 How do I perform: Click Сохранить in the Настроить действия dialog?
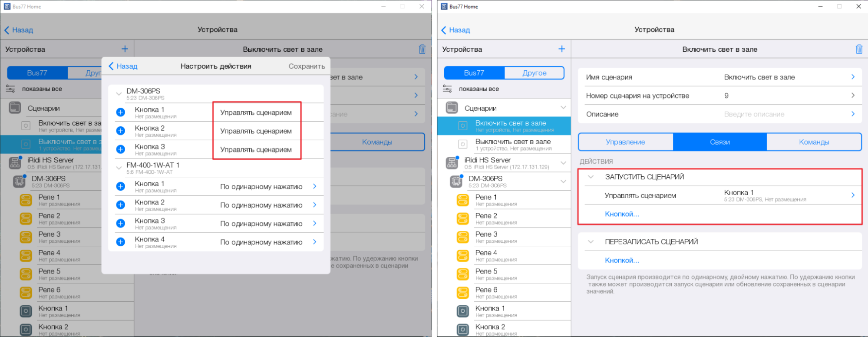[307, 66]
